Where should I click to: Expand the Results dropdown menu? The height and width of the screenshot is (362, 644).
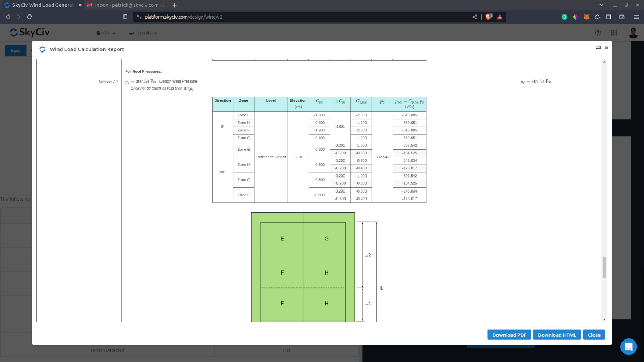tap(143, 33)
